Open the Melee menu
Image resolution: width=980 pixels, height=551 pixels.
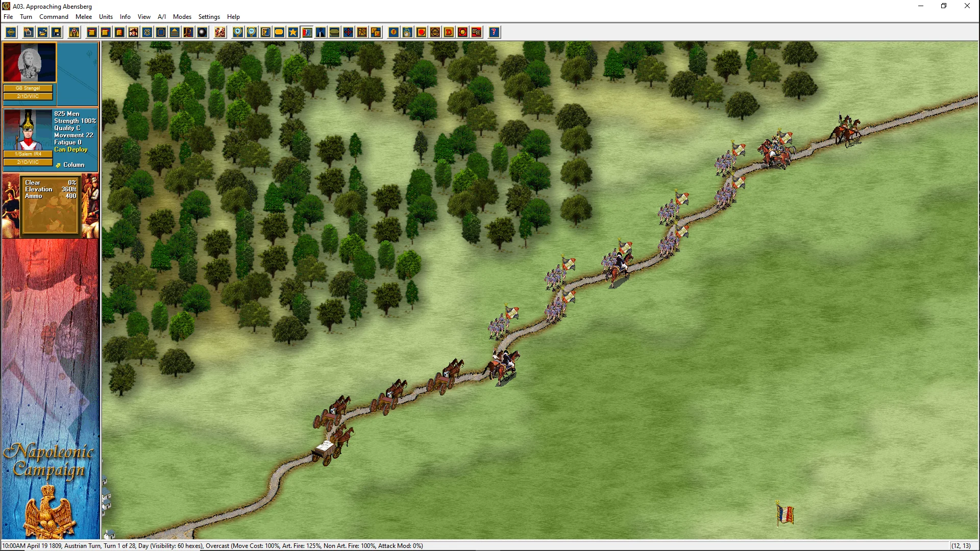point(84,17)
